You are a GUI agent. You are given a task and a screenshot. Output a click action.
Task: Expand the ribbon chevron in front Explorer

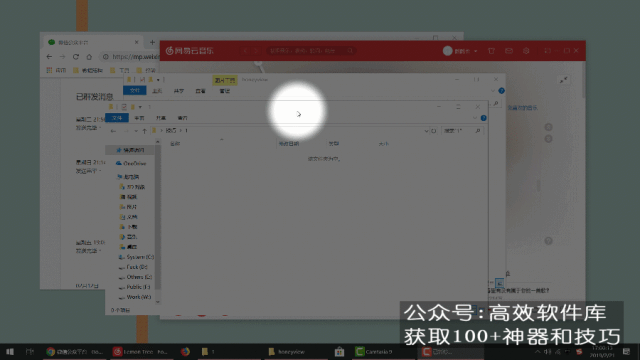point(475,118)
